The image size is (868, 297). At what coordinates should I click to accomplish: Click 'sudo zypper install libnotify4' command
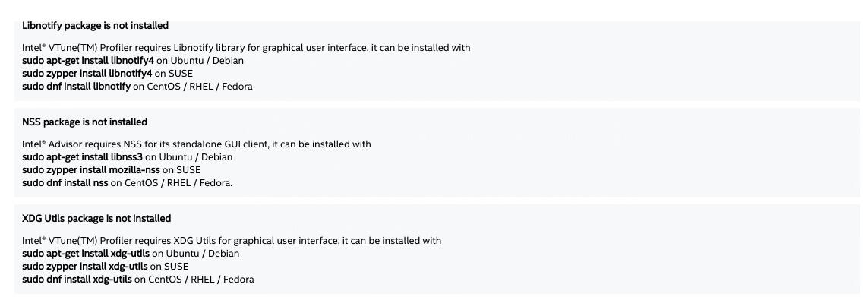click(87, 73)
